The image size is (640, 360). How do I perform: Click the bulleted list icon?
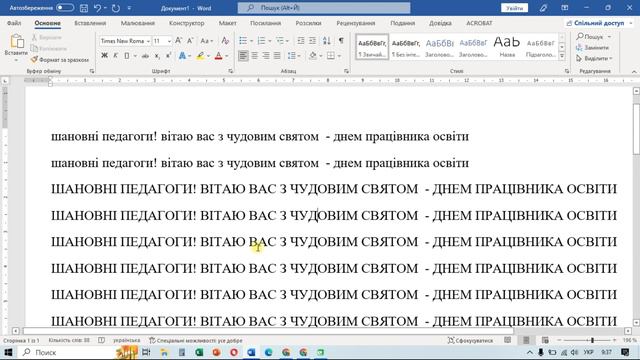(x=243, y=41)
